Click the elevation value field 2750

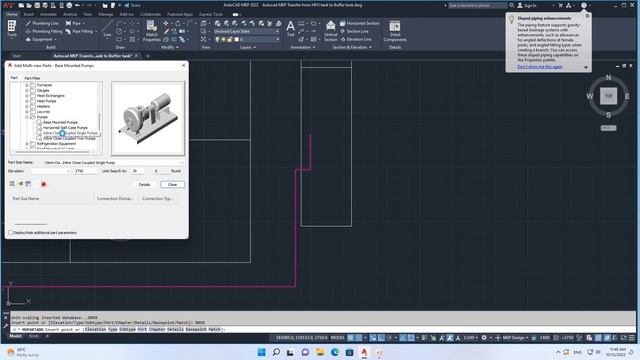pyautogui.click(x=85, y=171)
